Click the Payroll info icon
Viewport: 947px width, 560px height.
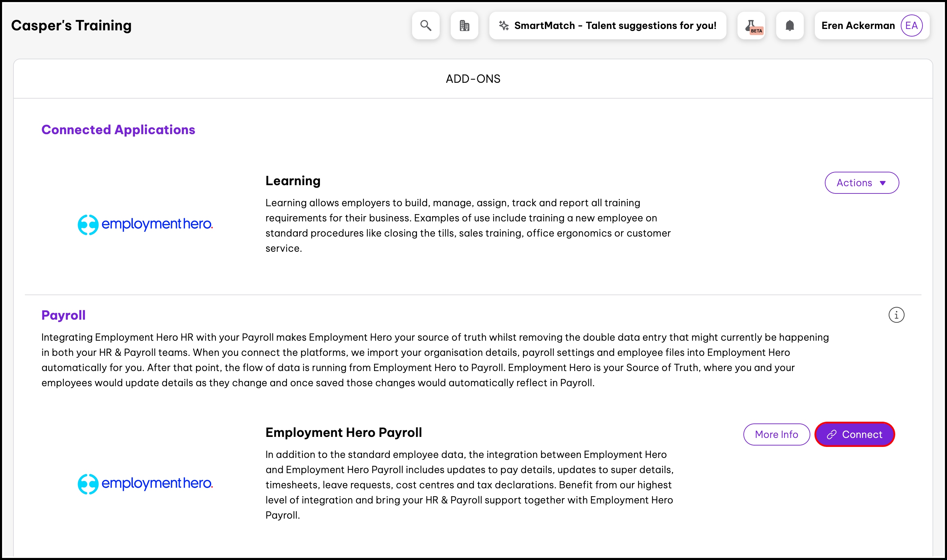coord(896,315)
